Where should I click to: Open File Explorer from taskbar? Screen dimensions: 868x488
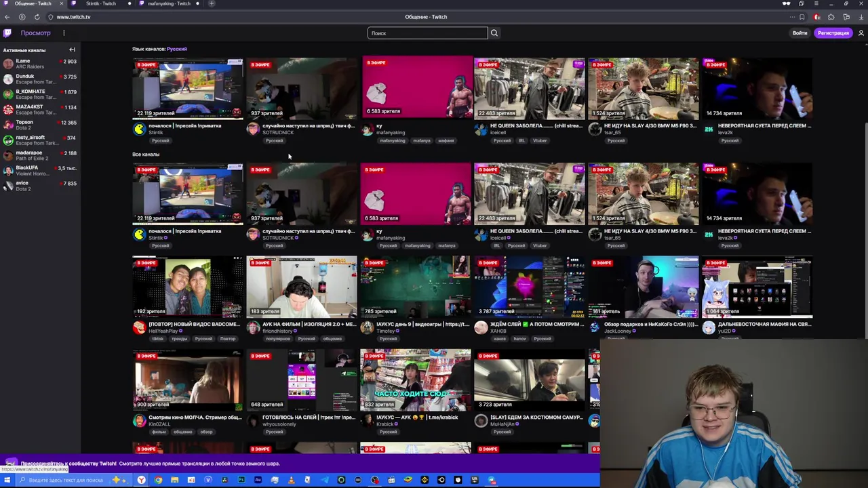[x=174, y=480]
